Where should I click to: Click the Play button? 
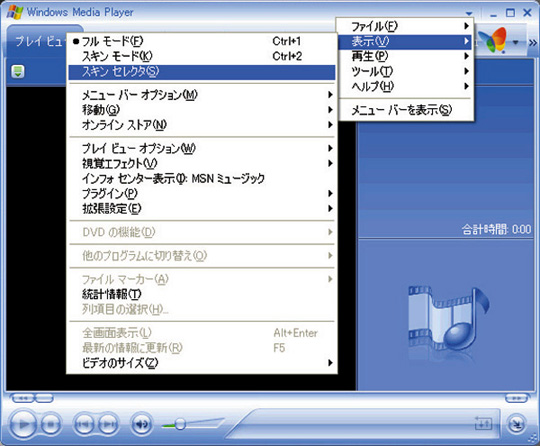[x=23, y=424]
